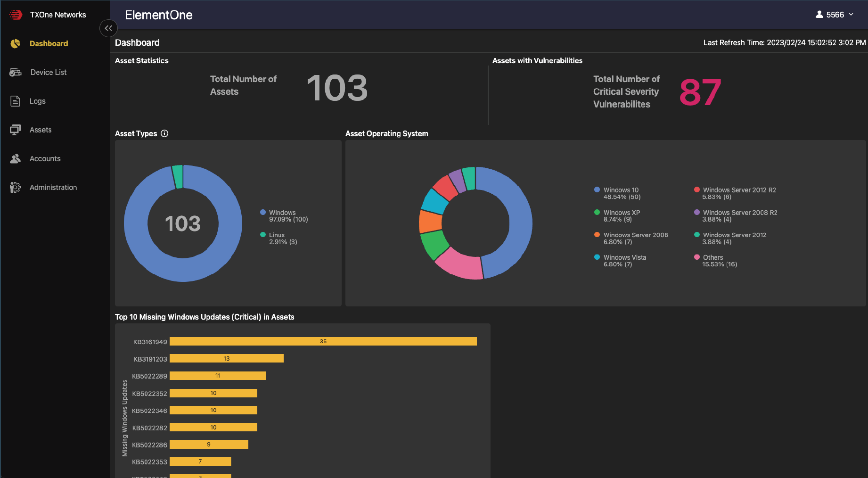Click the orange Windows Server 2008 donut segment
Screen dimensions: 868x478
430,222
